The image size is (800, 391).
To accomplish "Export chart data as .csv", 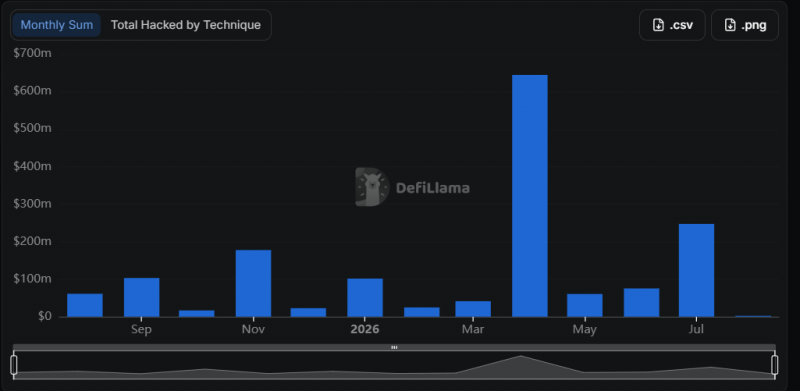I will [672, 25].
